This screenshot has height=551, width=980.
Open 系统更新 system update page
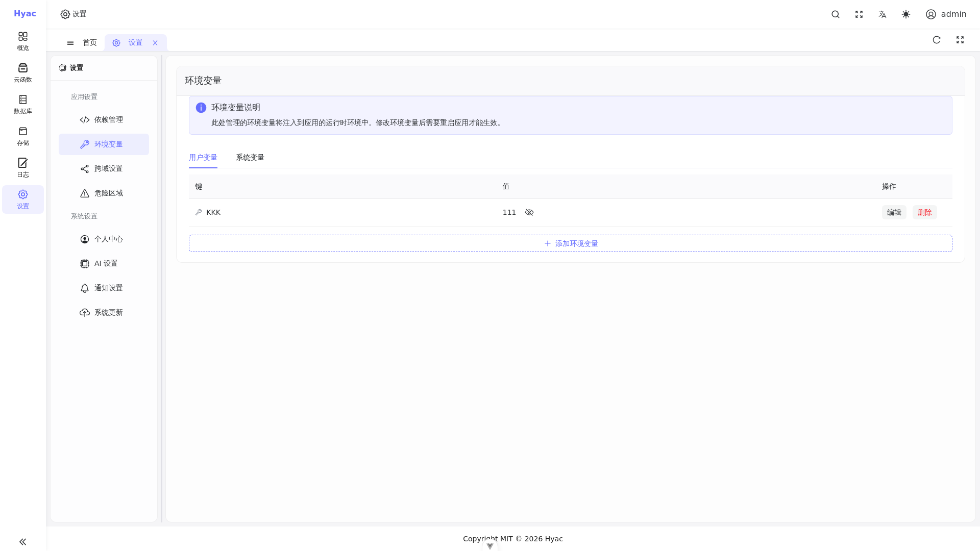104,313
